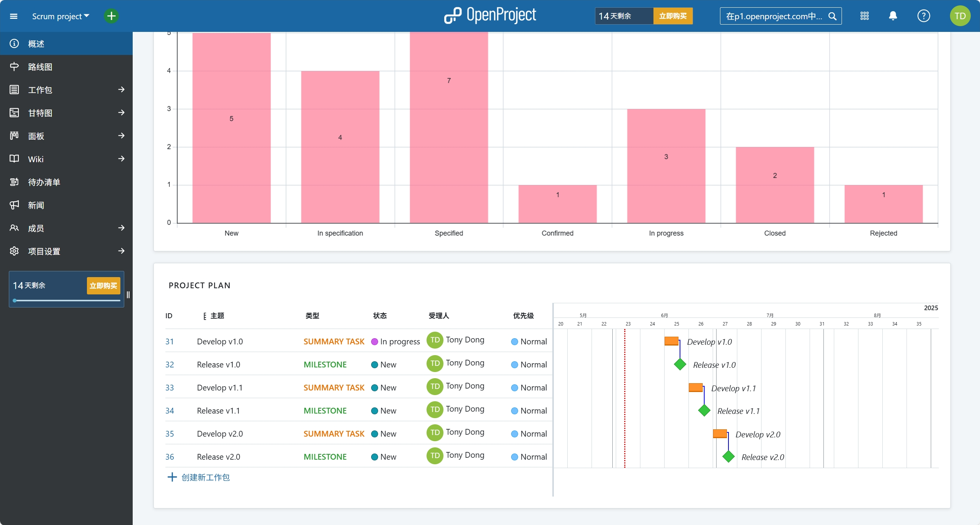Viewport: 980px width, 525px height.
Task: Click the sidebar 立即购买 button
Action: click(x=103, y=286)
